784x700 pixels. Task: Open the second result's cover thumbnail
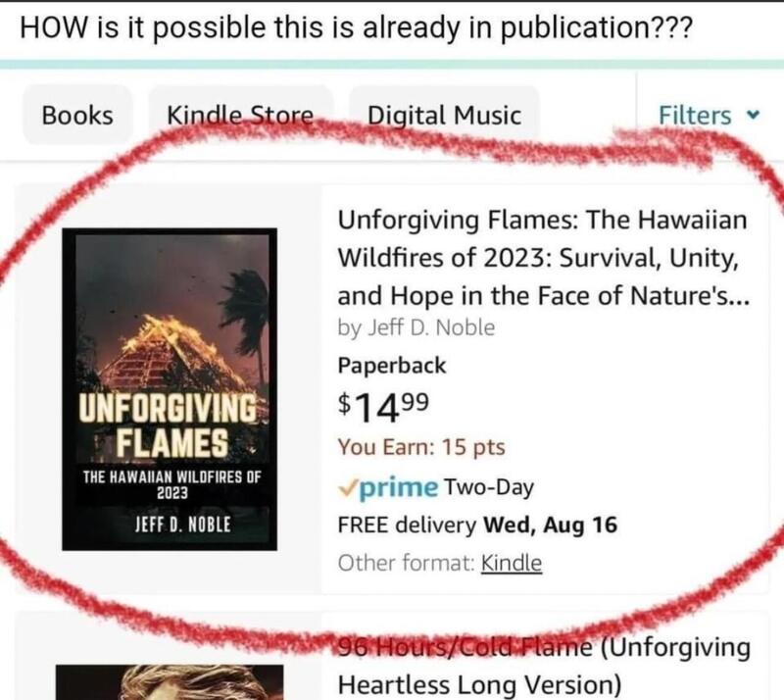[x=170, y=682]
